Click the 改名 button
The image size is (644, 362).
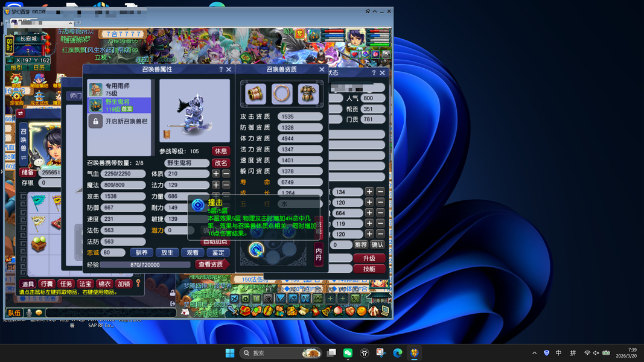coord(221,163)
